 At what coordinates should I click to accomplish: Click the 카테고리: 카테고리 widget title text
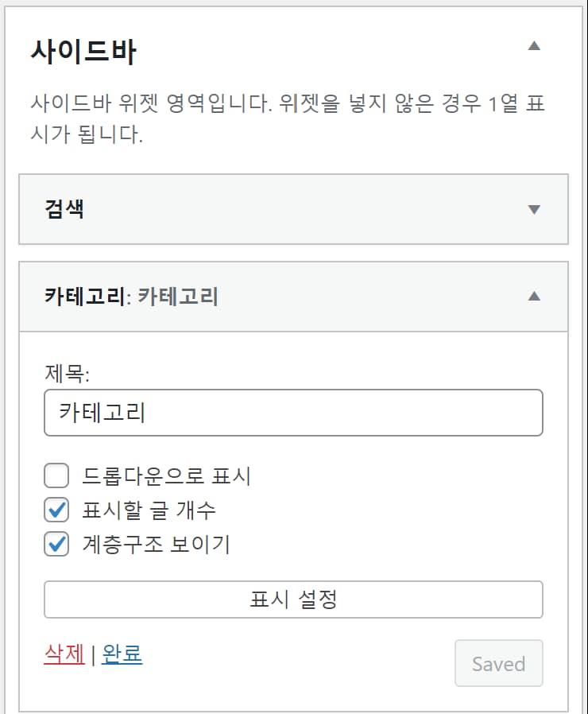(x=131, y=297)
